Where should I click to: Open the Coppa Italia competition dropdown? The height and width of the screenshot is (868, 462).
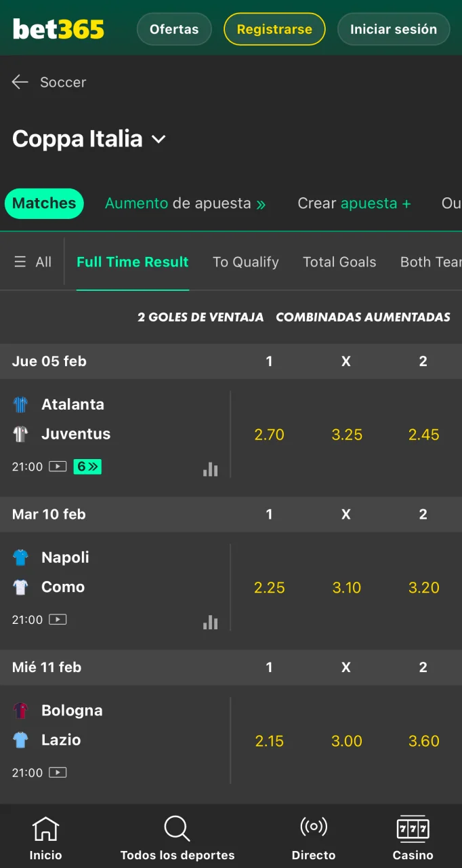click(x=159, y=139)
